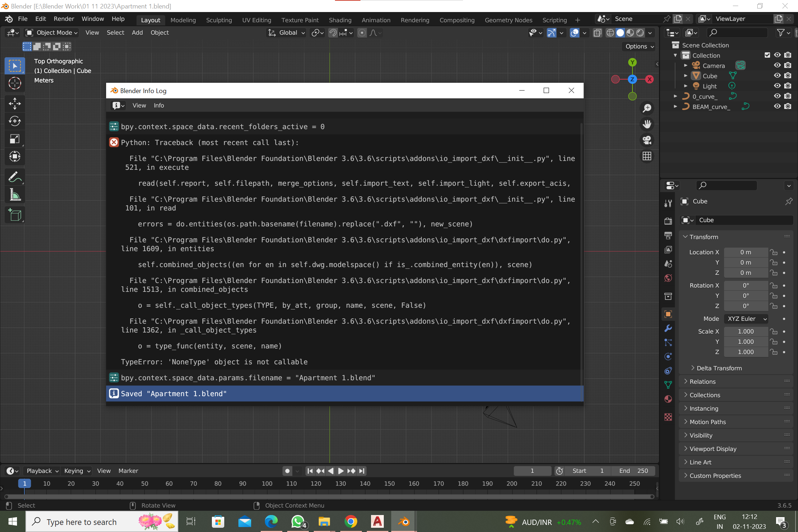Select the Transform tool
This screenshot has height=532, width=798.
[x=15, y=156]
